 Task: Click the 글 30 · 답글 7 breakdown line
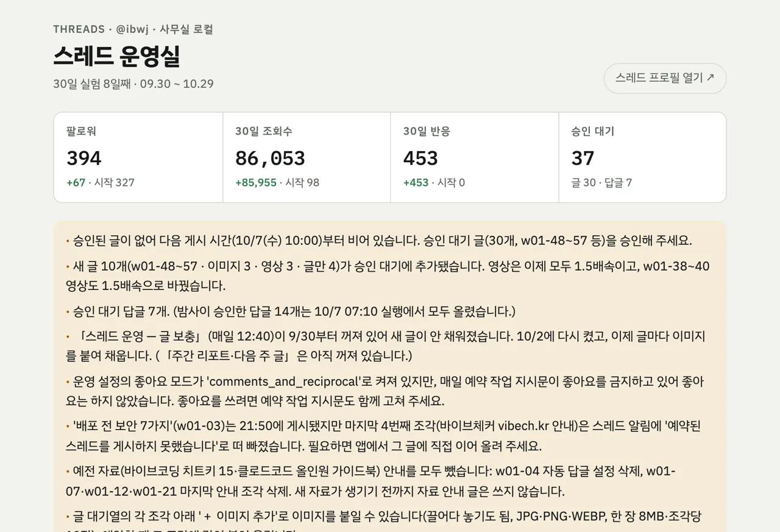[x=601, y=182]
